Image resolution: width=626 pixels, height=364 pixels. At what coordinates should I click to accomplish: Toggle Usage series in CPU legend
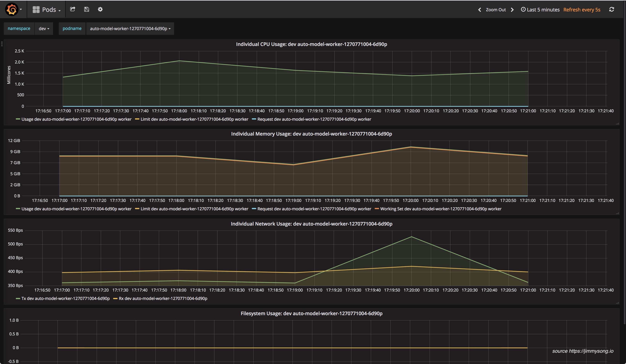tap(76, 119)
